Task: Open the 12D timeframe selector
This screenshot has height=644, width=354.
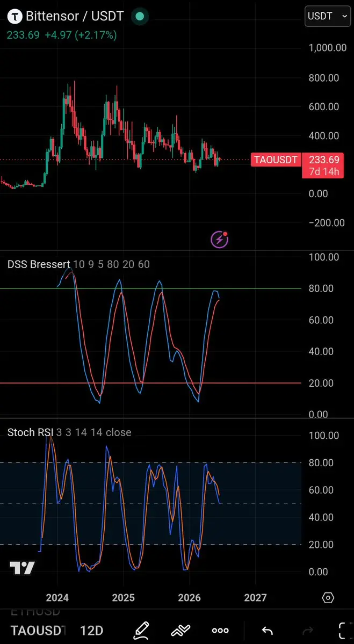Action: click(91, 630)
